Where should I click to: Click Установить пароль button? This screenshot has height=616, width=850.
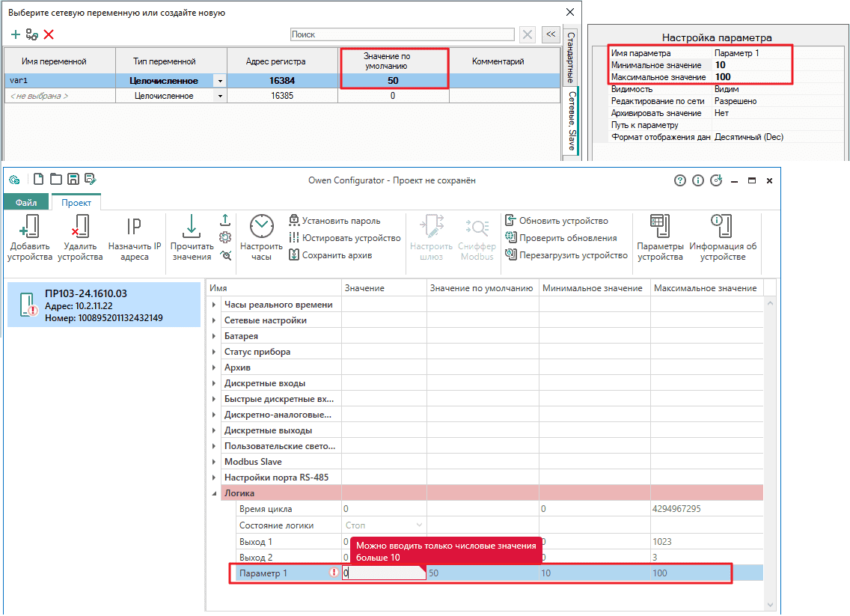click(x=334, y=221)
